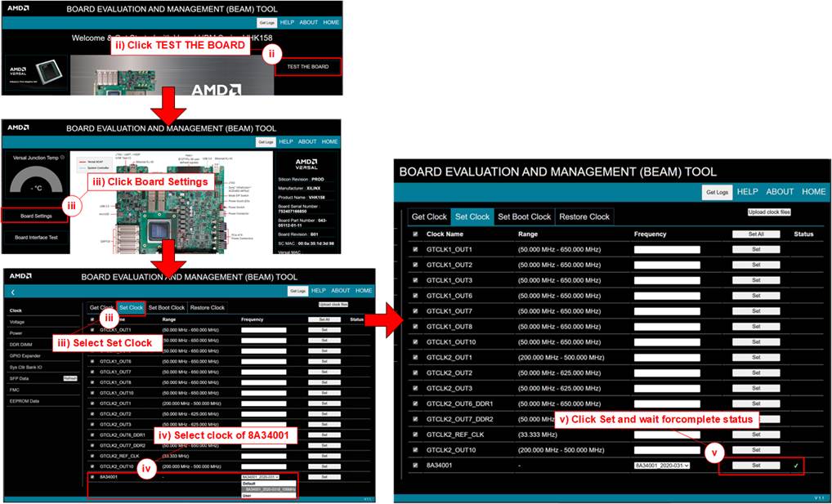The image size is (832, 504).
Task: Toggle the GTCLK1_OUT1 checkbox in the enlarged clock panel
Action: (x=415, y=249)
